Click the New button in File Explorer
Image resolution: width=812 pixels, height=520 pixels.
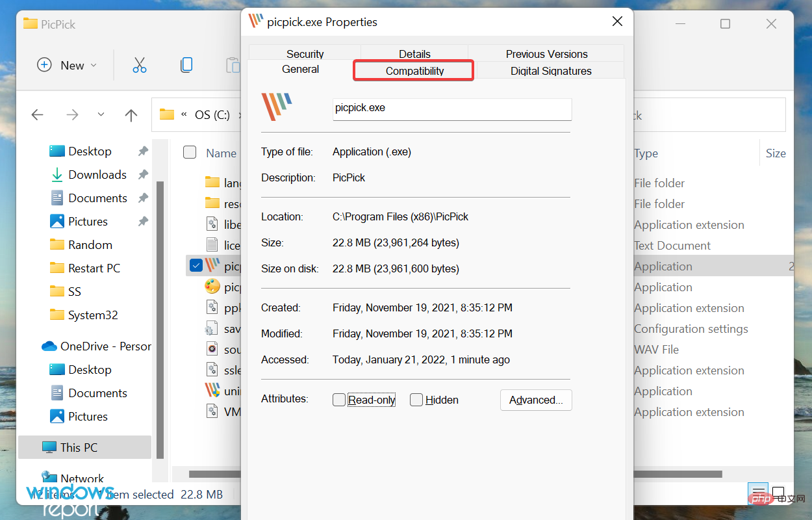(x=66, y=65)
